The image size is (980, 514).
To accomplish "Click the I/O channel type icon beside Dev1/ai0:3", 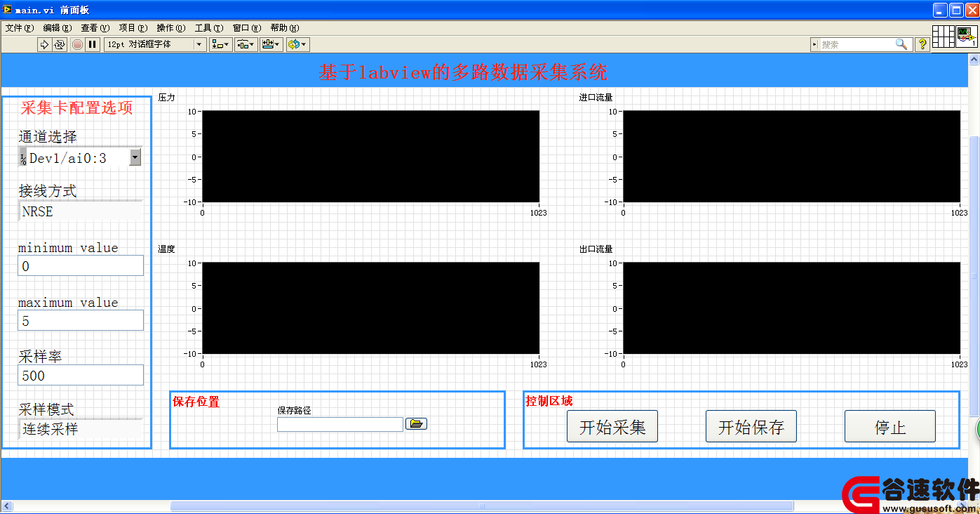I will pyautogui.click(x=23, y=158).
